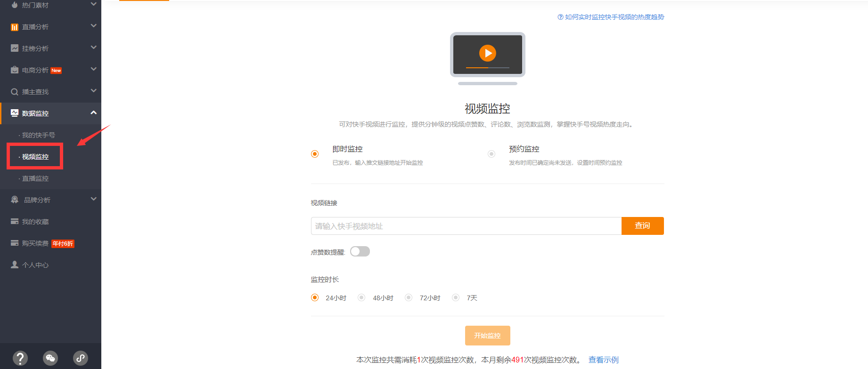Screen dimensions: 868x369
Task: Toggle the 点赞数提醒 switch
Action: pos(360,252)
